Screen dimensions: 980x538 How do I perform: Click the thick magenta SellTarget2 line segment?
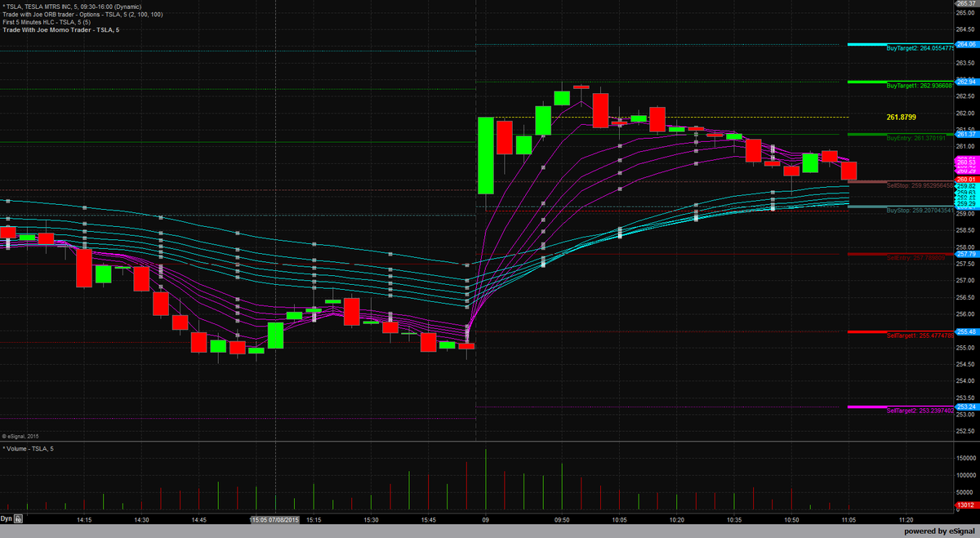(866, 407)
